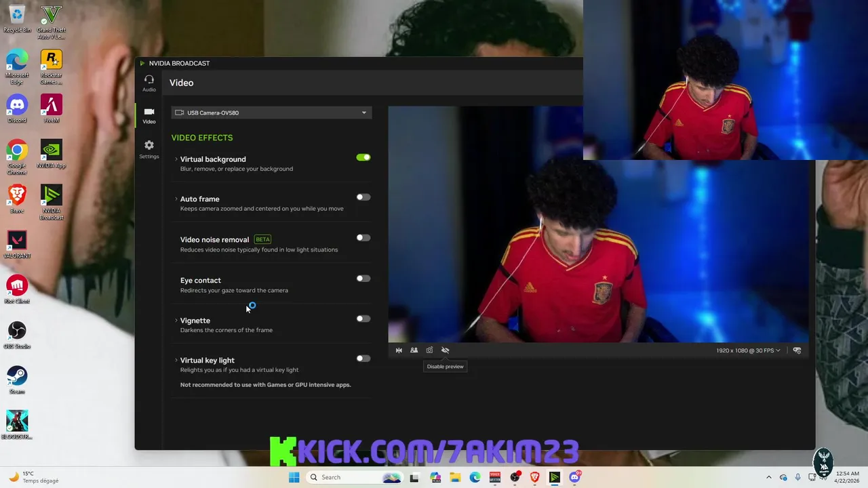Select the FiveM desktop icon
868x488 pixels.
52,109
